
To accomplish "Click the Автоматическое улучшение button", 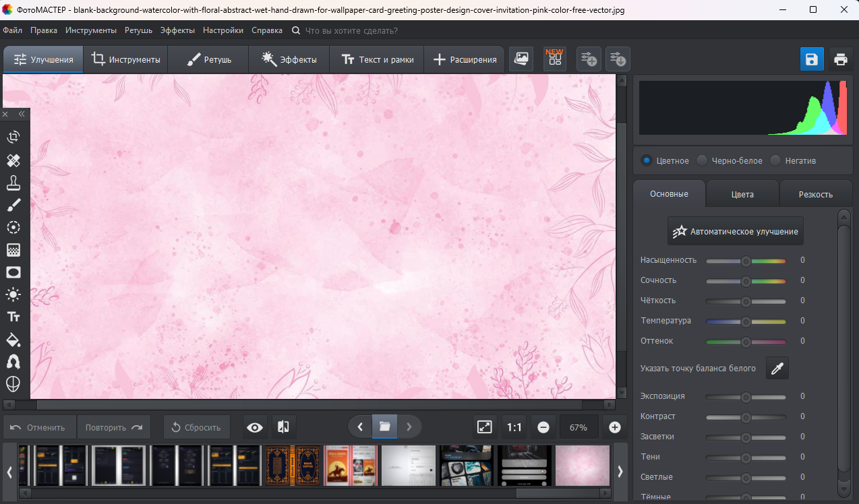I will click(x=736, y=231).
